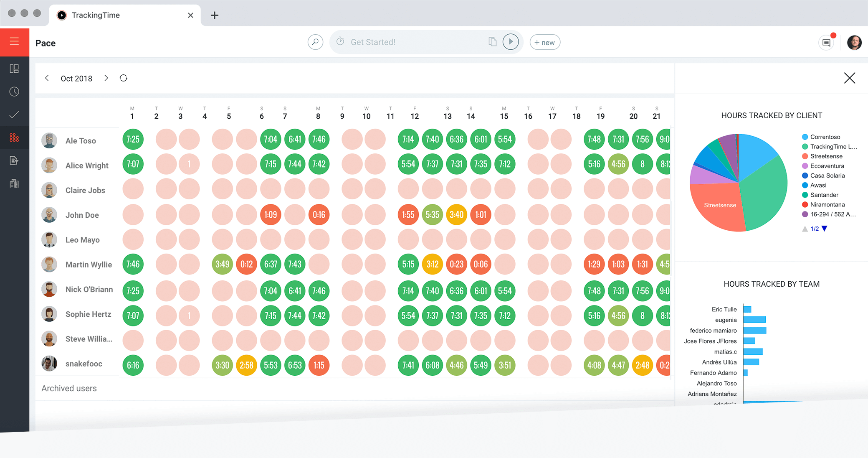Open the Oct 2018 month label
Image resolution: width=868 pixels, height=458 pixels.
pos(76,79)
